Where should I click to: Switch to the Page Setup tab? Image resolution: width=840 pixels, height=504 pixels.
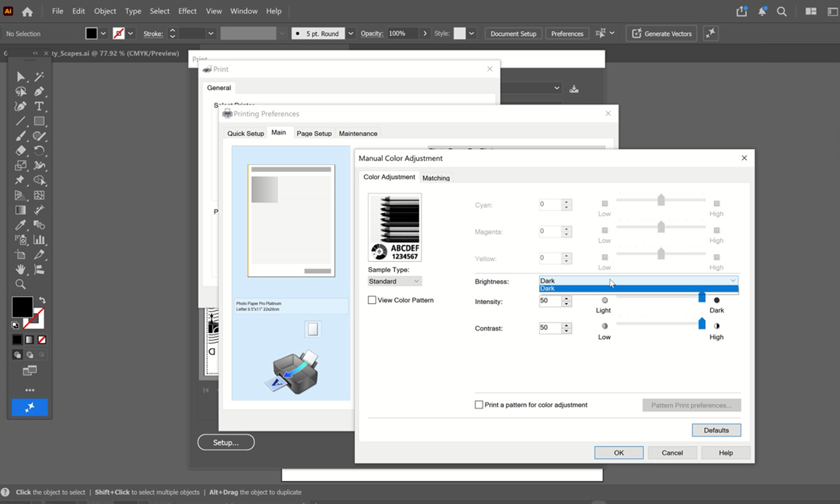click(x=314, y=134)
